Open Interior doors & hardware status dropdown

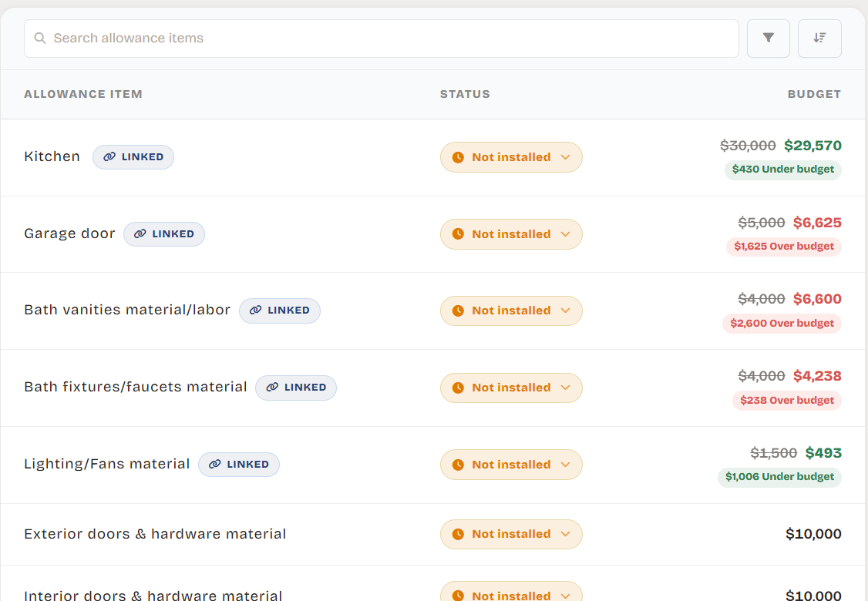coord(512,593)
